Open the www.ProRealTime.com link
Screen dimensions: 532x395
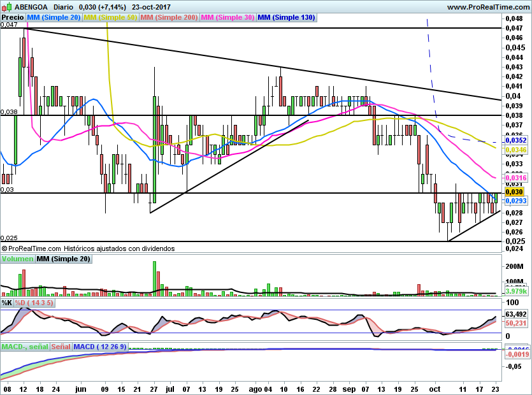(x=489, y=6)
